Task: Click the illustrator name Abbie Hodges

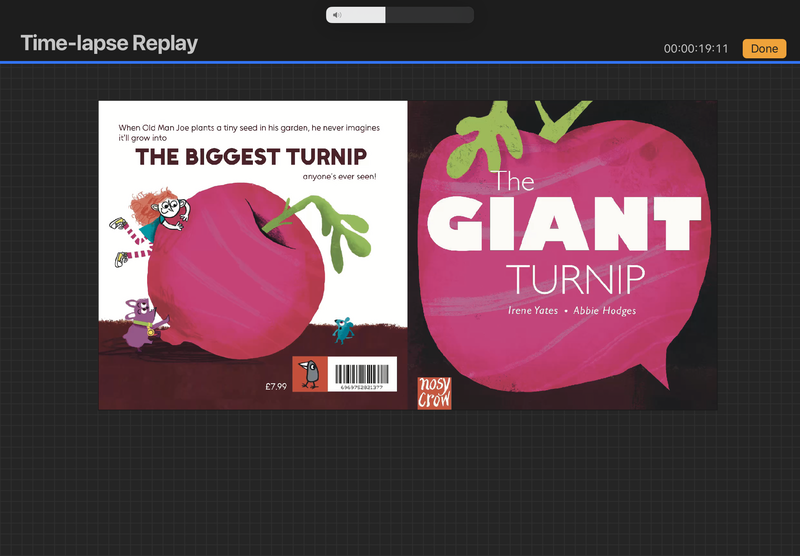Action: 606,311
